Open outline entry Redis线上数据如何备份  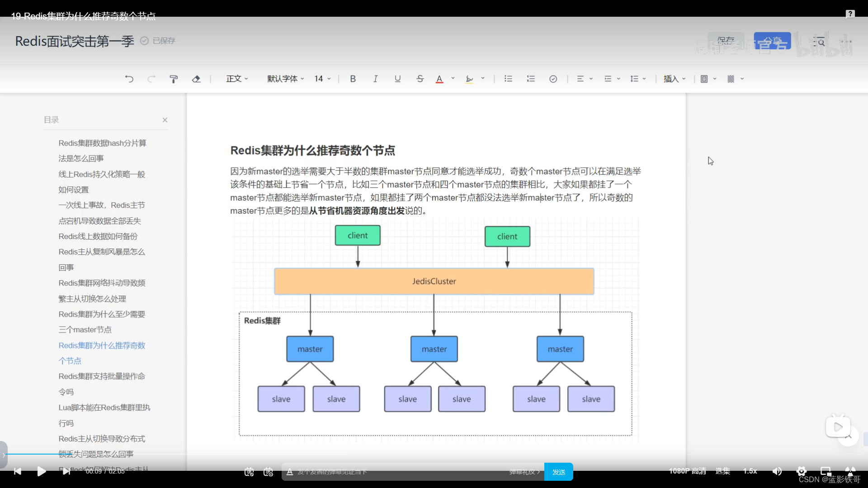pyautogui.click(x=98, y=236)
